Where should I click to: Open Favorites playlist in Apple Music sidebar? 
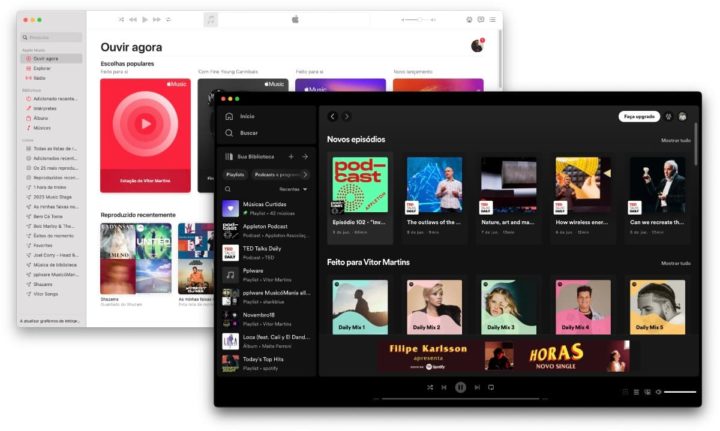[x=51, y=246]
